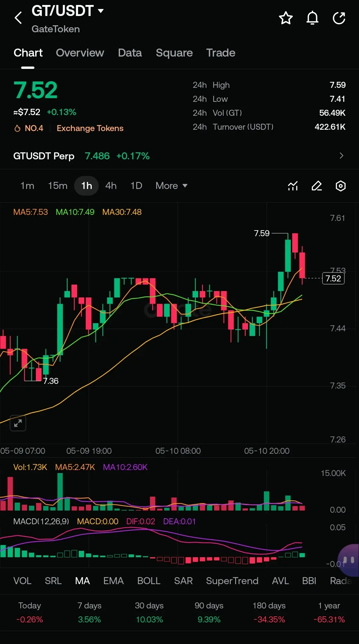Open chart indicators icon
This screenshot has height=644, width=359.
coord(293,186)
